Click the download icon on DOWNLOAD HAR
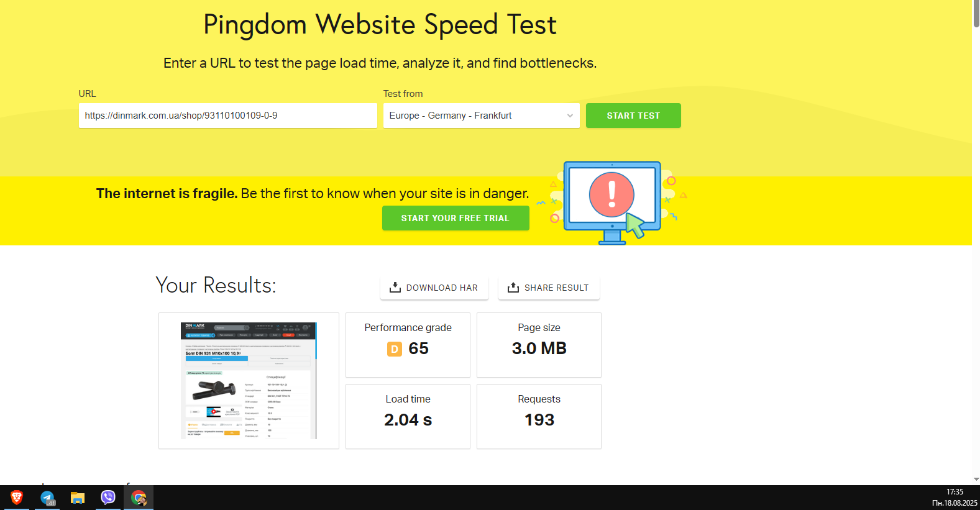 coord(395,287)
